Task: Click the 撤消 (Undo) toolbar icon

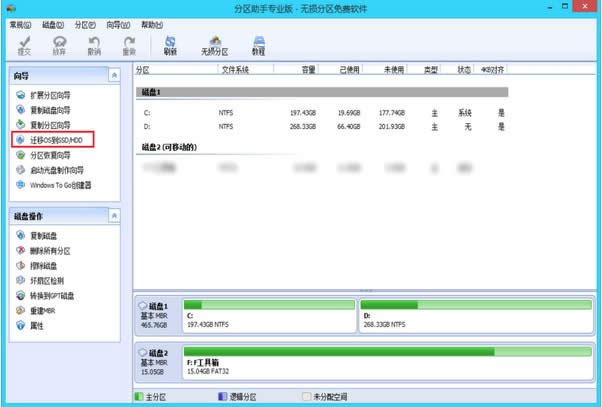Action: 94,44
